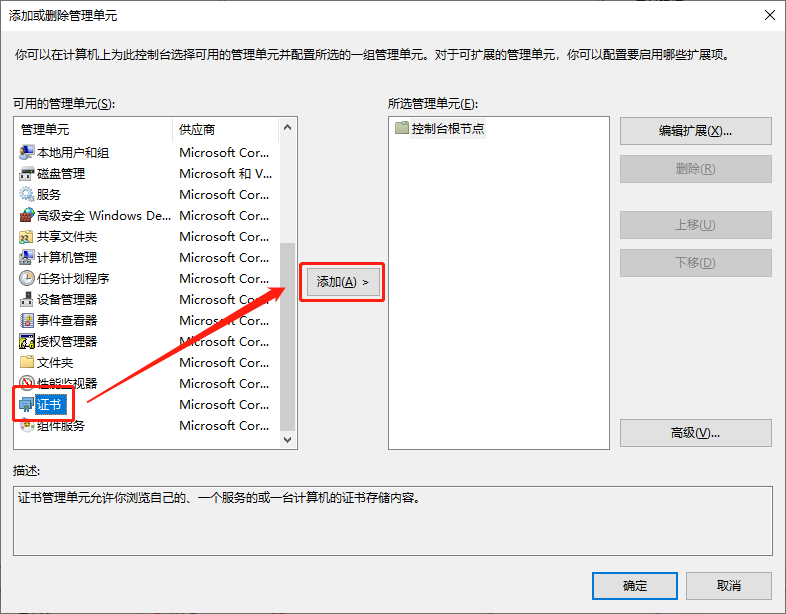Close the 添加或删除管理单元 dialog

[770, 16]
